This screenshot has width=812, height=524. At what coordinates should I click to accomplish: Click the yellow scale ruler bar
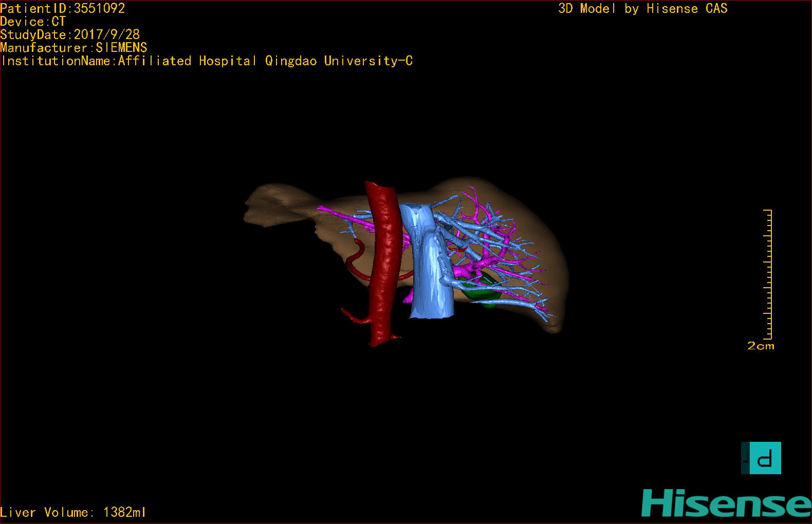click(x=769, y=274)
